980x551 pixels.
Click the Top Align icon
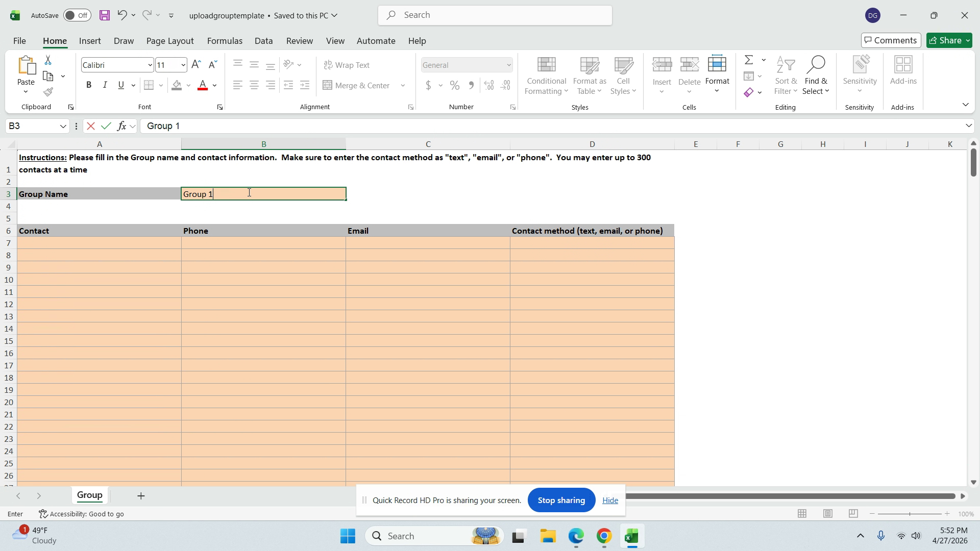[238, 64]
